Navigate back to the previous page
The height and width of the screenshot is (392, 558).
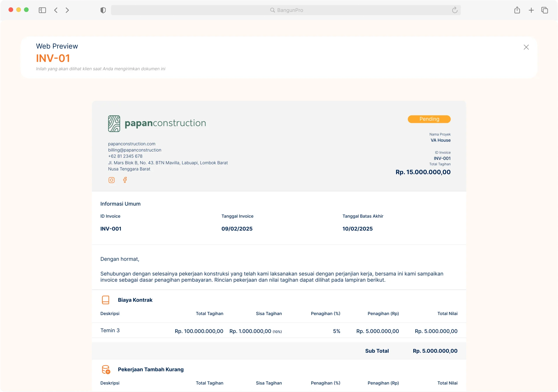point(56,10)
